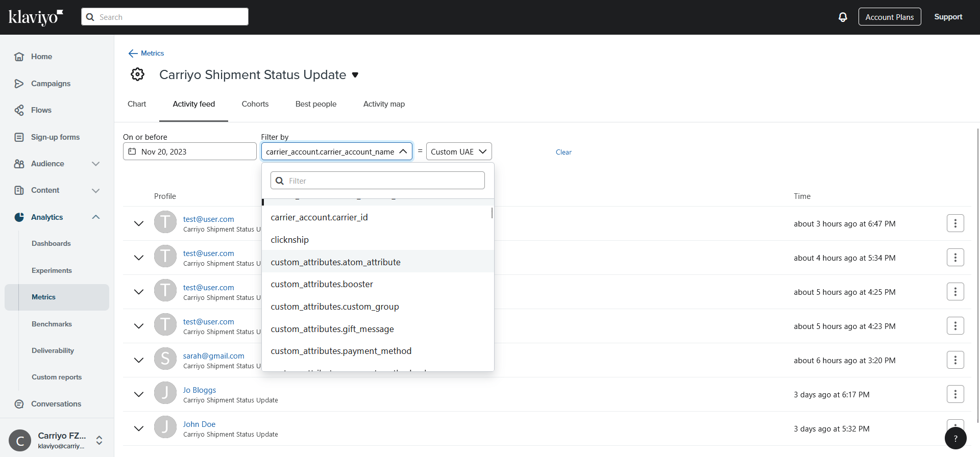Viewport: 980px width, 457px height.
Task: Open the Support link
Action: pyautogui.click(x=948, y=17)
